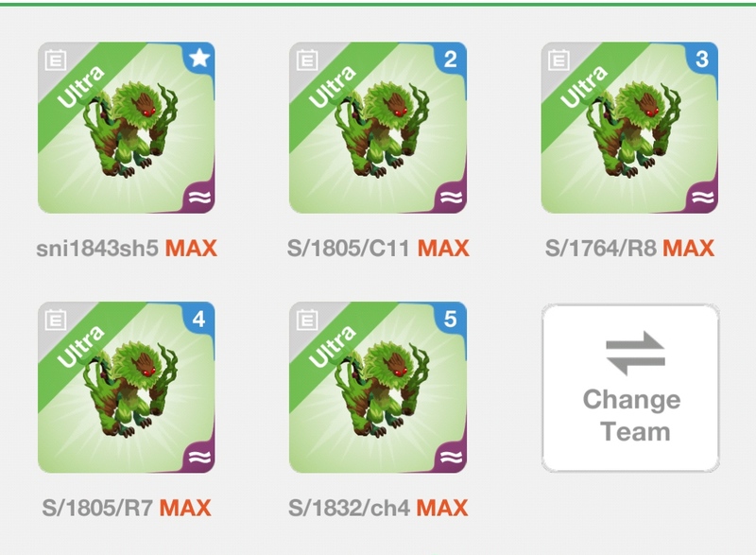Select the sni1843sh5 monster card
This screenshot has height=555, width=756.
(x=127, y=128)
